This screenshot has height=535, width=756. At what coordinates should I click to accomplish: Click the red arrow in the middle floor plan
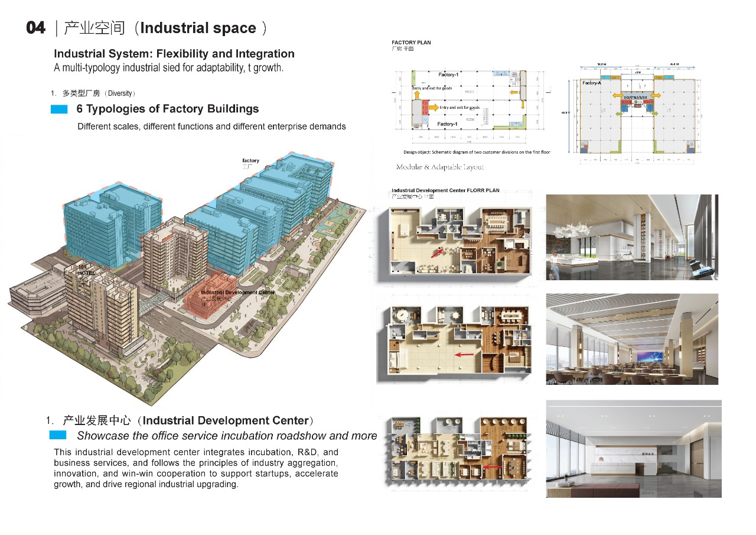[464, 355]
